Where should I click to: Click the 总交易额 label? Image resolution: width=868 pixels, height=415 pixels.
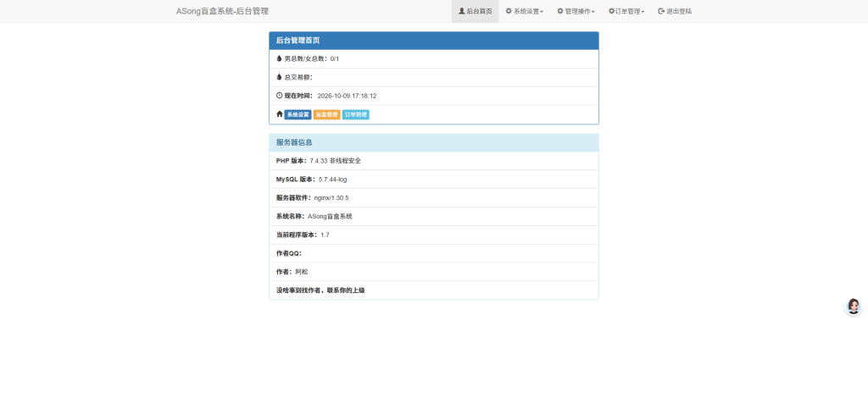click(298, 77)
